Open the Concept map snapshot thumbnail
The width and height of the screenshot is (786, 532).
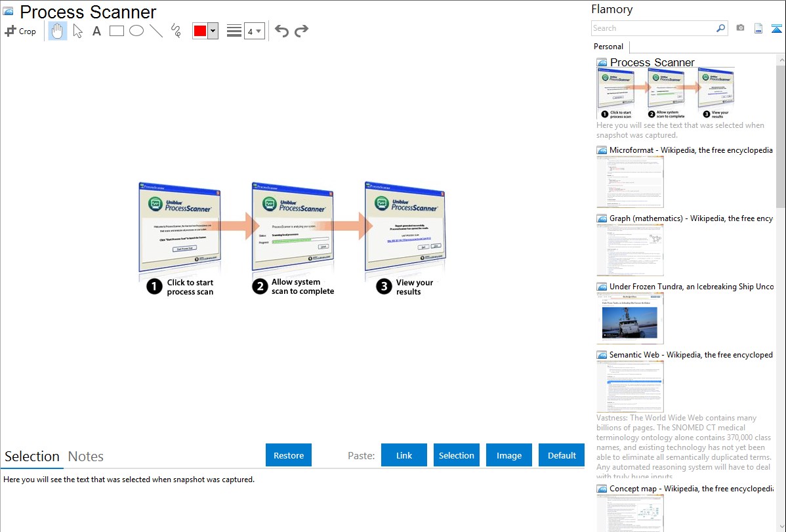point(630,513)
